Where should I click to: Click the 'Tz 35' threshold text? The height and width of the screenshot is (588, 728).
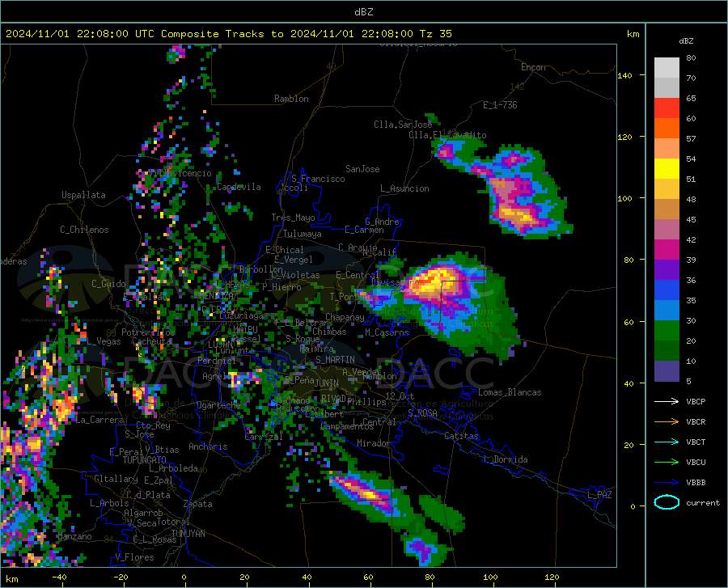436,34
